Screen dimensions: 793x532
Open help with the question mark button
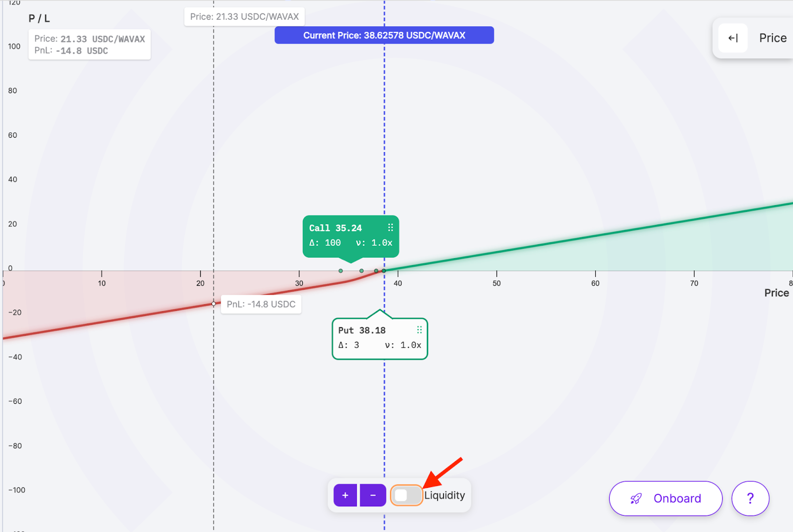tap(750, 498)
